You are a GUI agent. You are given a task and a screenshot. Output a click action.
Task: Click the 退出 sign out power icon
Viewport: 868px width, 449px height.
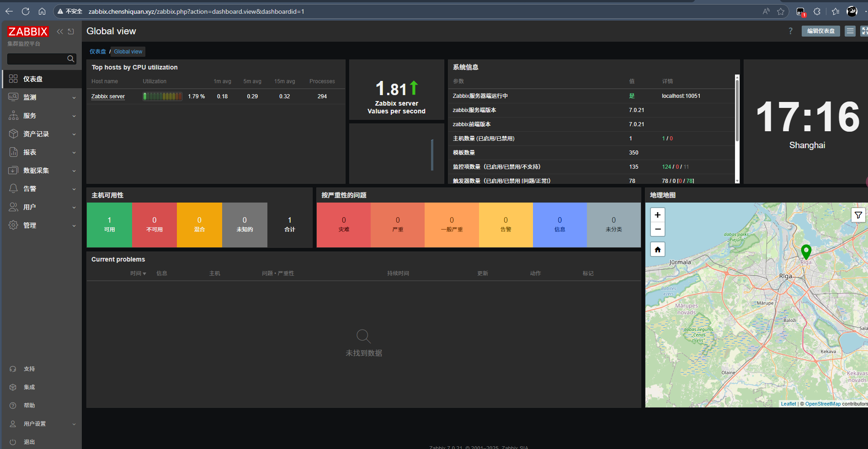point(13,442)
